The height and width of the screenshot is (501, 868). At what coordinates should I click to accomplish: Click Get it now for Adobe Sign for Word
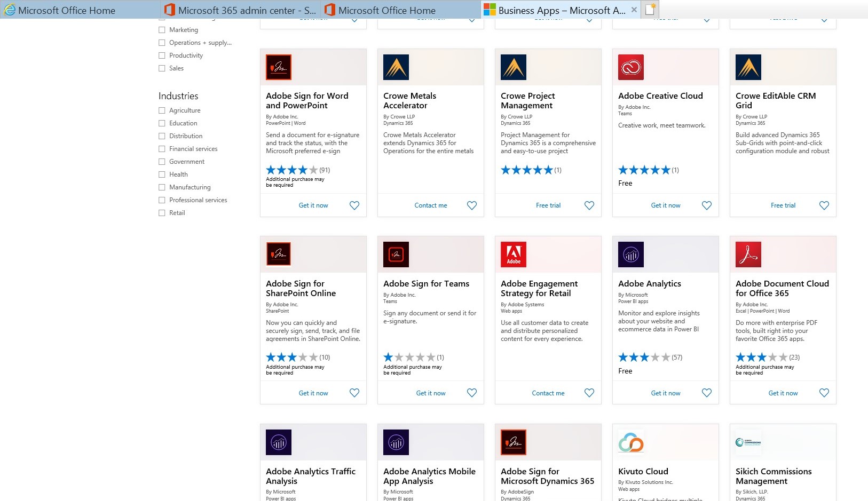313,205
